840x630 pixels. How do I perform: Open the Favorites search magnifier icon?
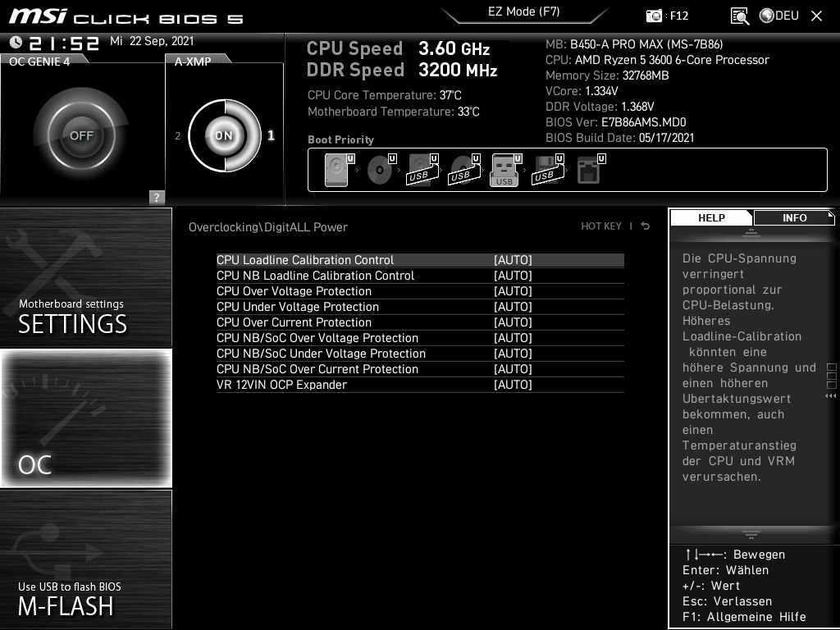click(x=739, y=15)
